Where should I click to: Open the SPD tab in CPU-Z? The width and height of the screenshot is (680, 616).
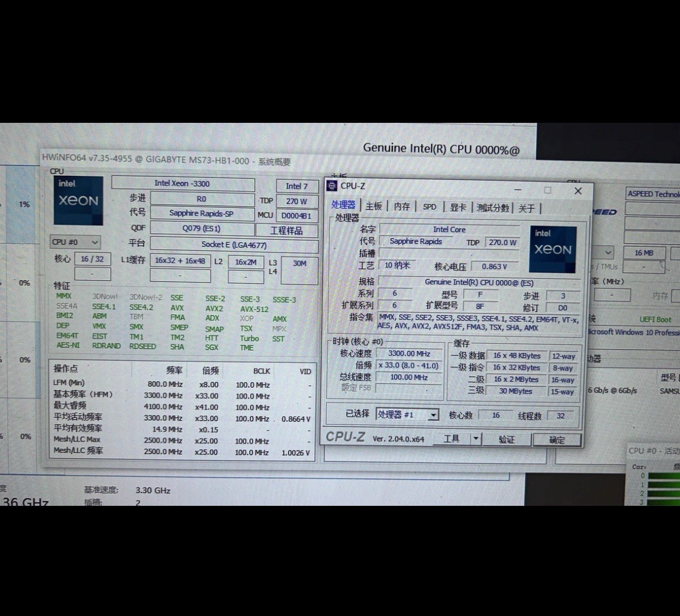tap(429, 207)
